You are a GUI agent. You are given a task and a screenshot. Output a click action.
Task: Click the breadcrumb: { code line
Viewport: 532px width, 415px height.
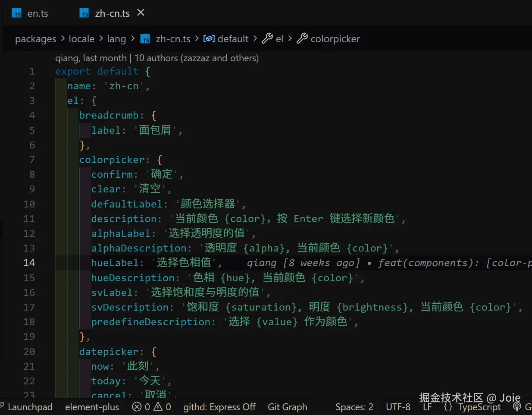(118, 115)
